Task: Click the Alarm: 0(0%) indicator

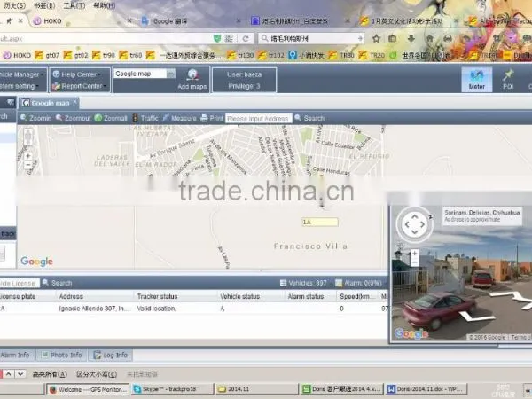Action: [358, 283]
